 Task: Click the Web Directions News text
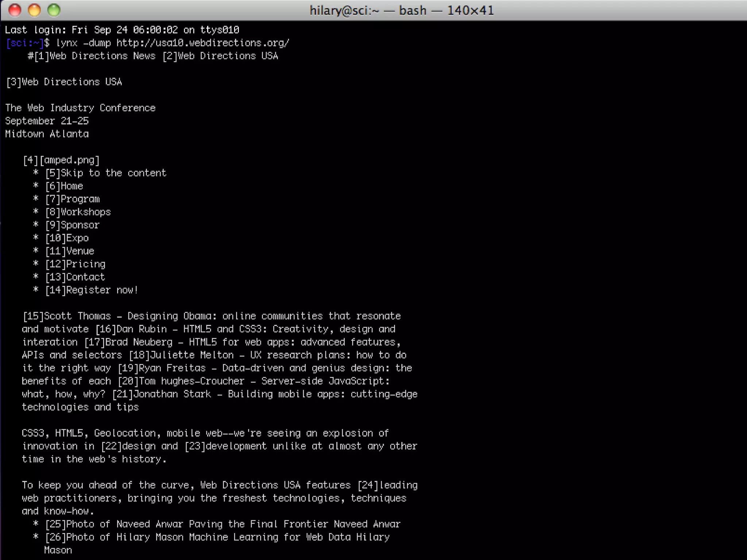[x=102, y=56]
